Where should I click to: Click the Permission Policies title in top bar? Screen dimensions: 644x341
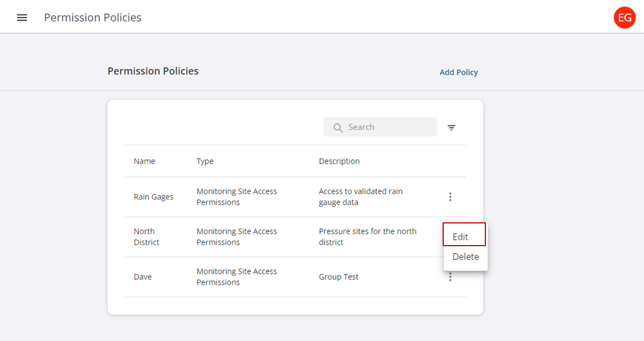coord(93,18)
